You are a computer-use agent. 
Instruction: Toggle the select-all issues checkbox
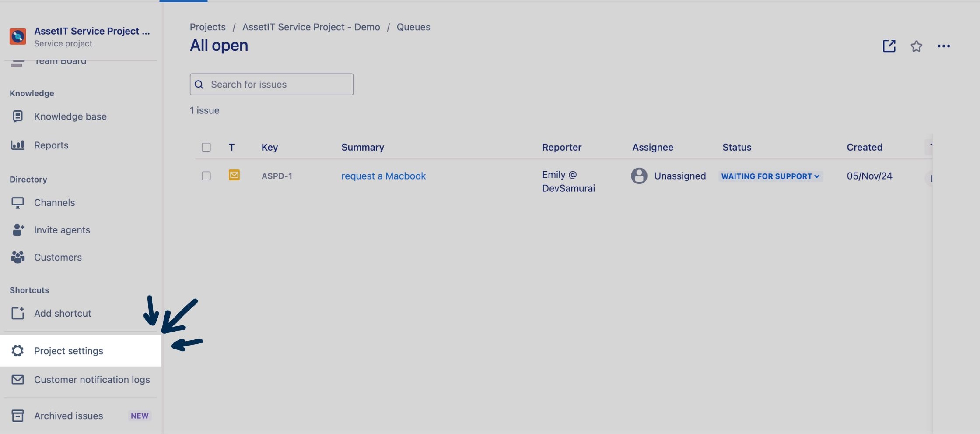coord(206,147)
